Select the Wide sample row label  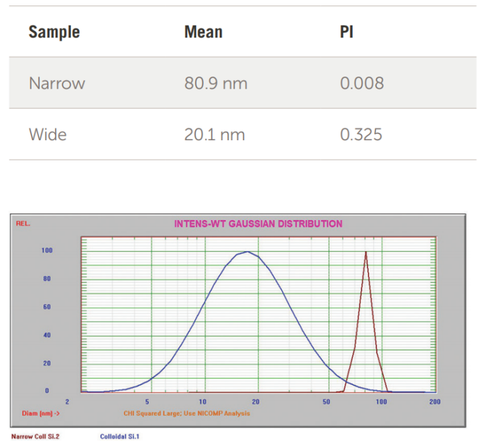[48, 135]
